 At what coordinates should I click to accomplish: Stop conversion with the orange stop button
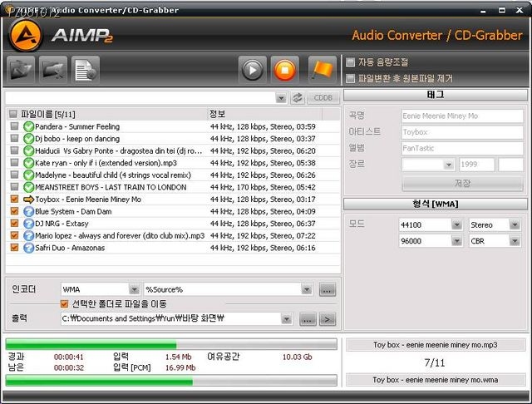coord(284,70)
